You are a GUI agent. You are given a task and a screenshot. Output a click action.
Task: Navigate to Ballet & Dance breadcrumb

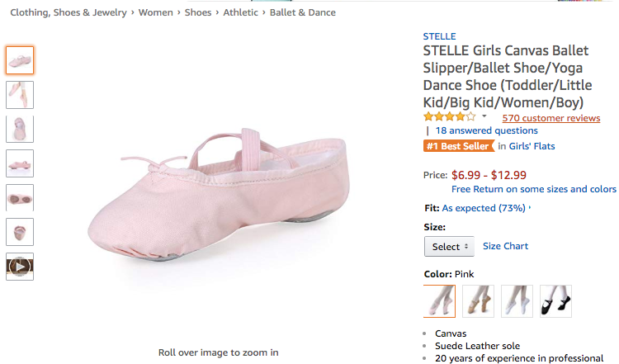click(303, 12)
